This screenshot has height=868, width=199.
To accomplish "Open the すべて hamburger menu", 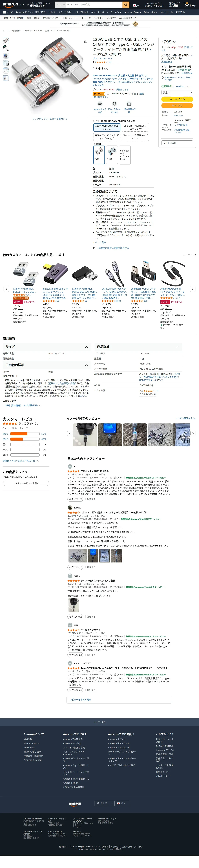I will (x=8, y=12).
